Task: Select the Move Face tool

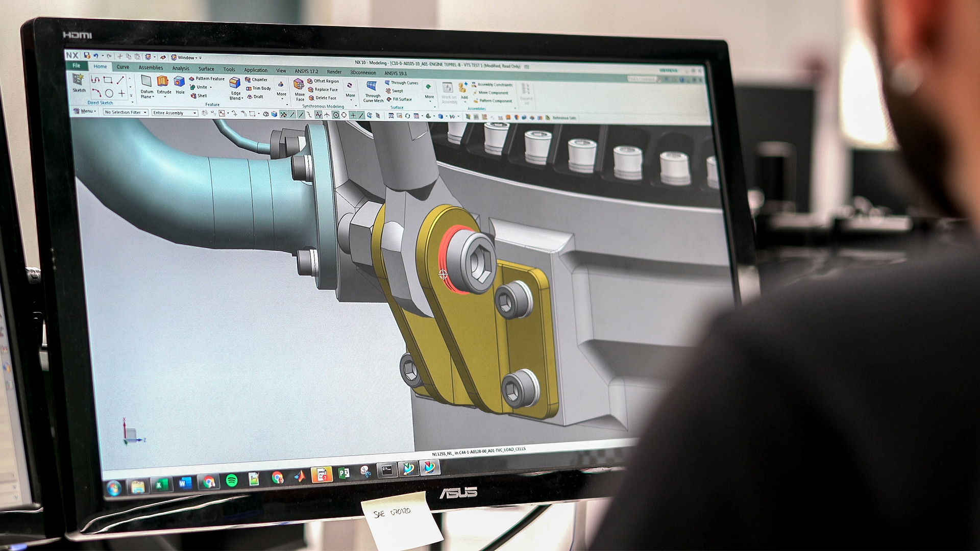Action: (x=300, y=90)
